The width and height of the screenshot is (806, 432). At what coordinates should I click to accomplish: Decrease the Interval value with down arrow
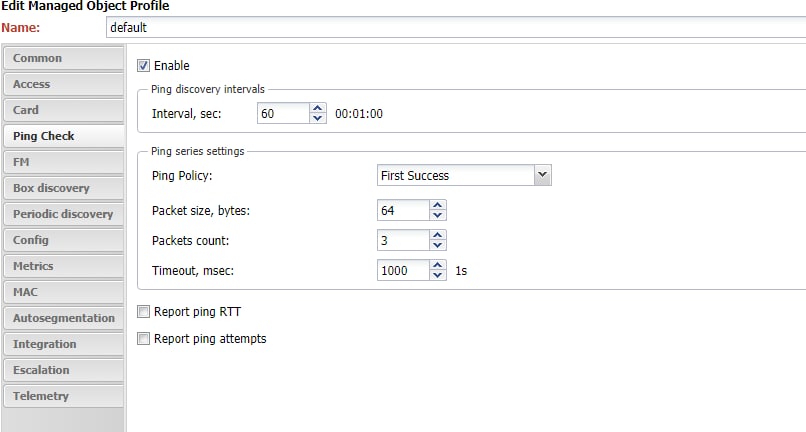point(318,118)
